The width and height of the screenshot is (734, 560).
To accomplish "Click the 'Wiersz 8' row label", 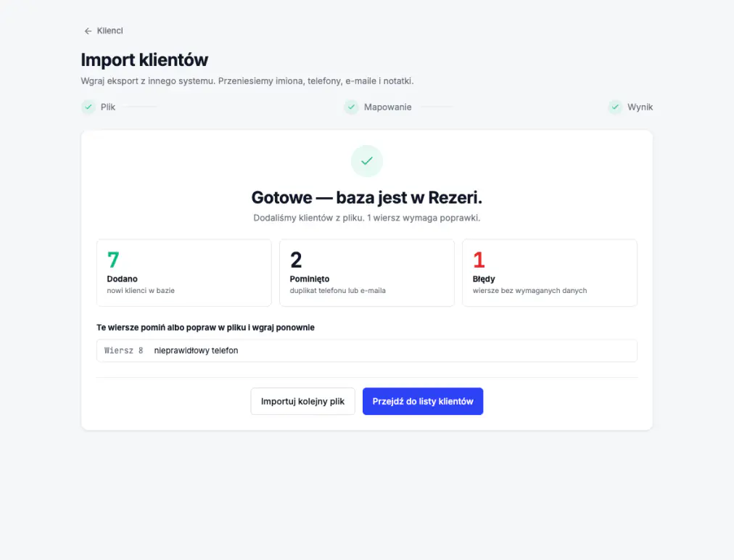I will [x=123, y=350].
